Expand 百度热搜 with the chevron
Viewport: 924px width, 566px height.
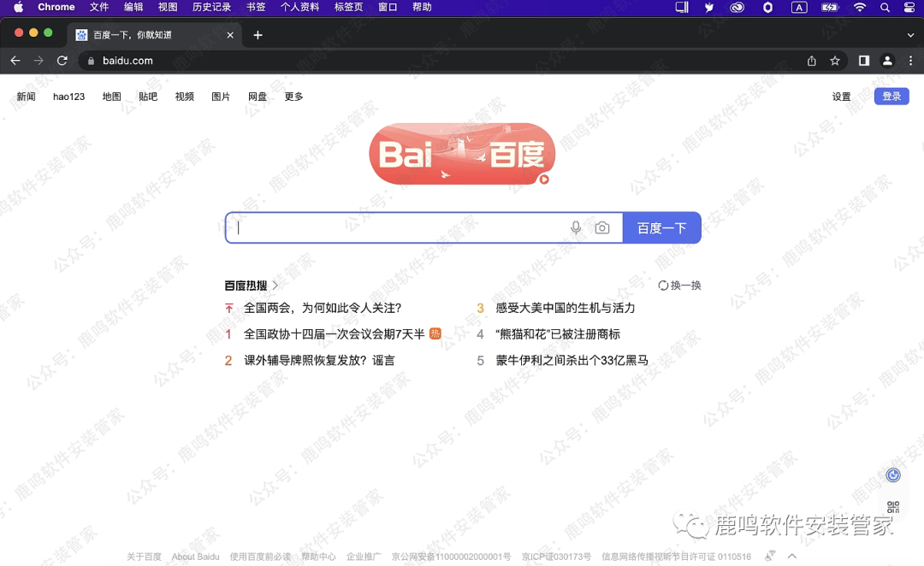(275, 285)
